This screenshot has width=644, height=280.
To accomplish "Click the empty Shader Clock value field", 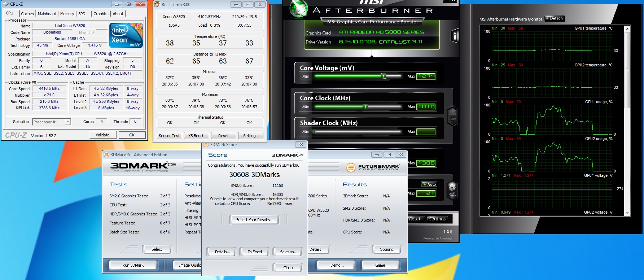I will 426,132.
